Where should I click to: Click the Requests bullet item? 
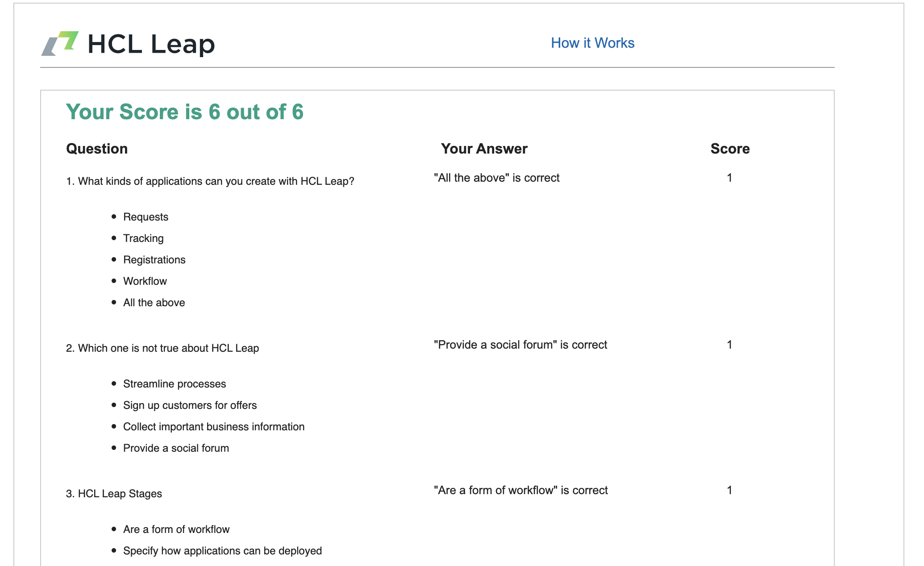[x=146, y=217]
